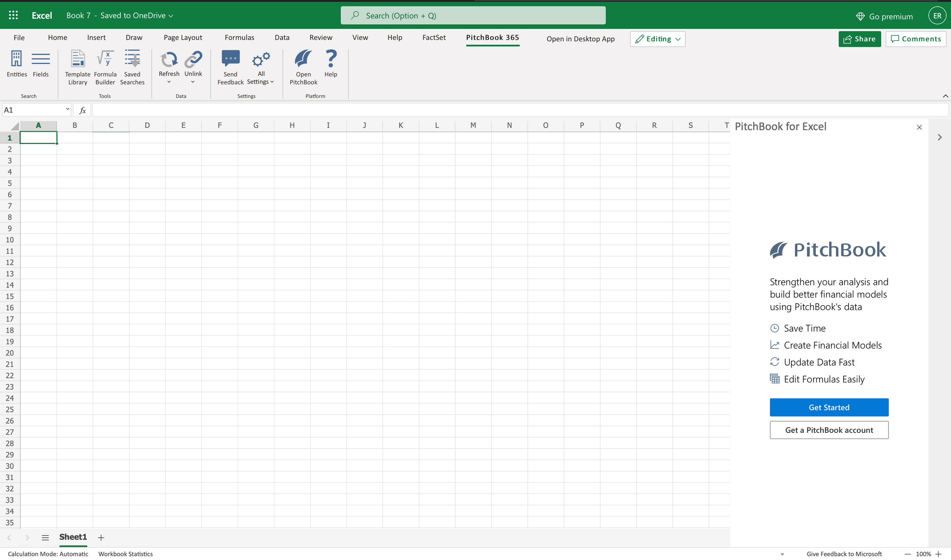Image resolution: width=951 pixels, height=560 pixels.
Task: Click the Send Feedback icon
Action: 230,59
